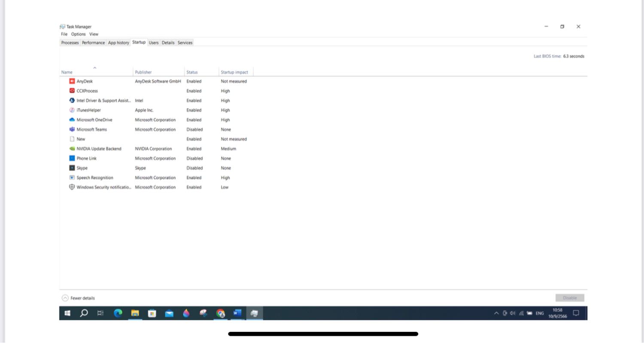Click "Disabled" status in the Phone Link row
The height and width of the screenshot is (343, 644).
[x=194, y=158]
